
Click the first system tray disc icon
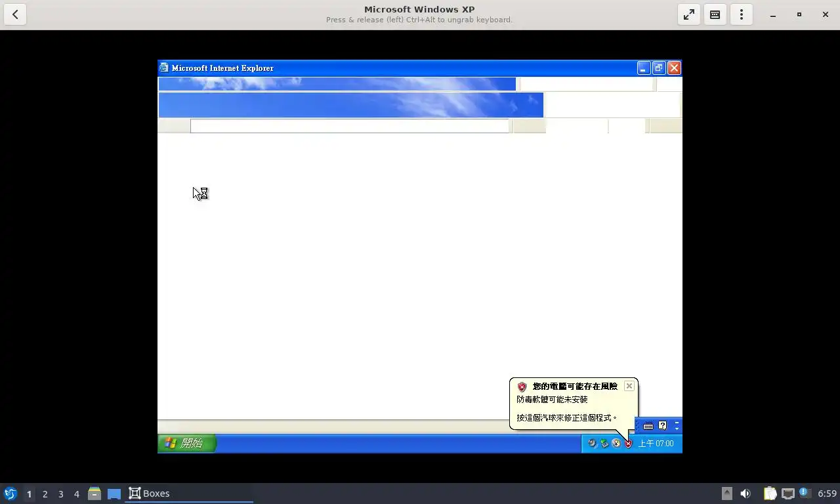[x=593, y=444]
